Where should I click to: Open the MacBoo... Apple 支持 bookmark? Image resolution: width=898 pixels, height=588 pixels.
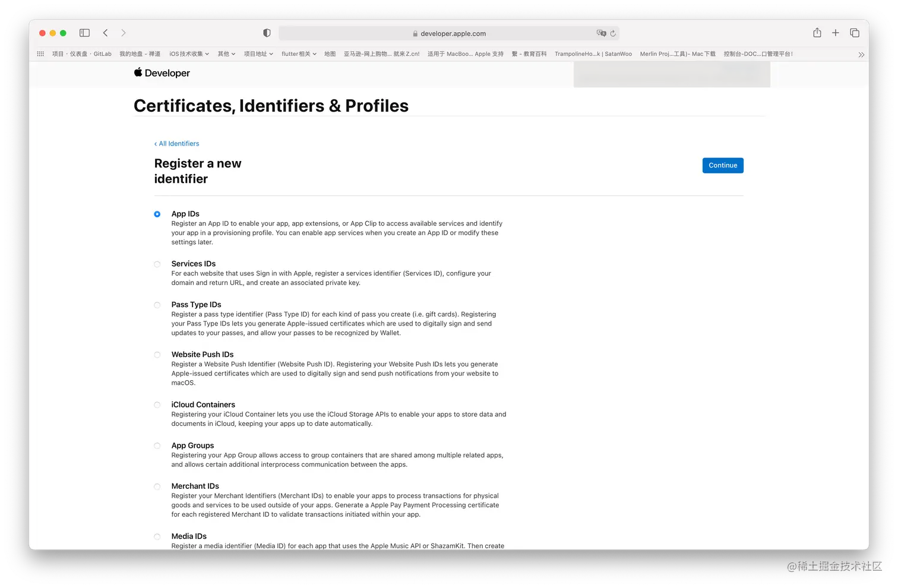466,54
